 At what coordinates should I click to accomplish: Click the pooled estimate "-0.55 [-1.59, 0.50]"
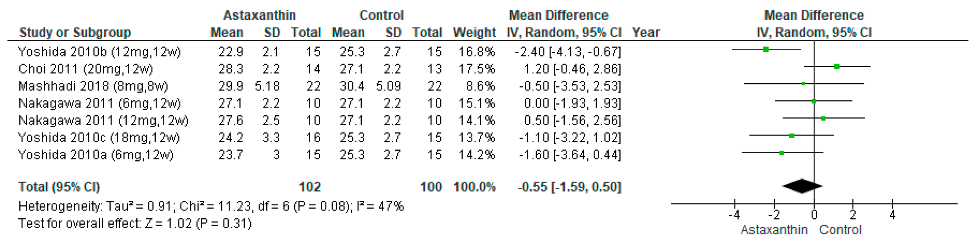click(x=569, y=187)
